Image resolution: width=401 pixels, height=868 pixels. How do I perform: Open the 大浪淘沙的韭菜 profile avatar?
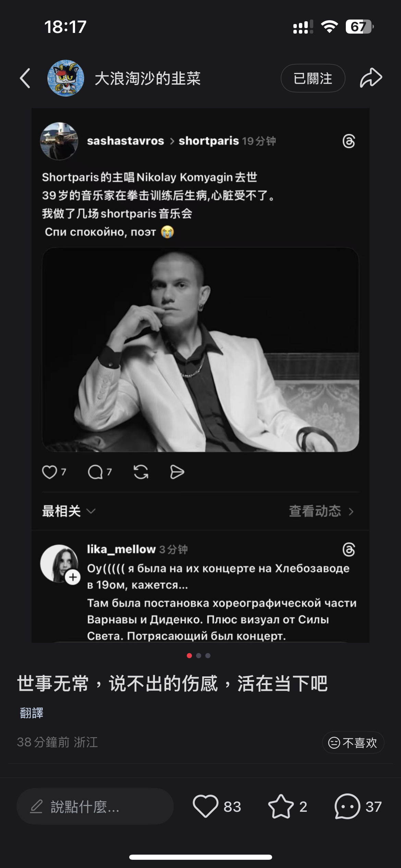(66, 78)
